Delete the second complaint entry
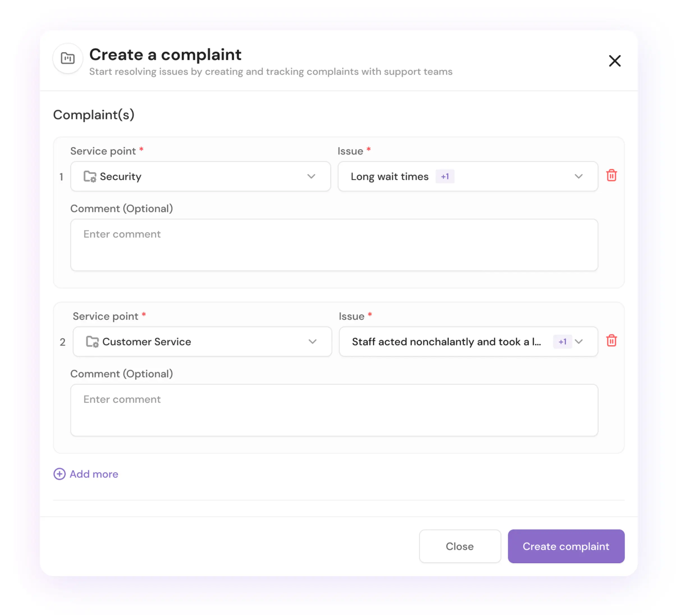This screenshot has height=616, width=678. pos(611,341)
